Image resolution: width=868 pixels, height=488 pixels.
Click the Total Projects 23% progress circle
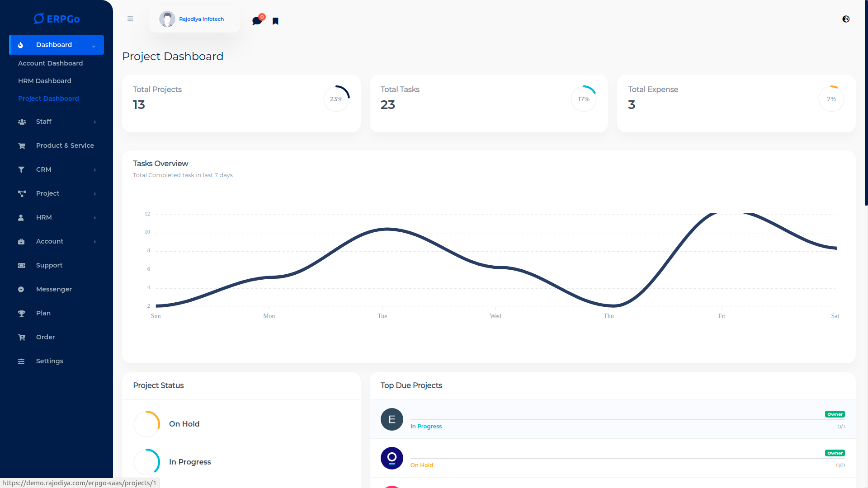[x=336, y=99]
